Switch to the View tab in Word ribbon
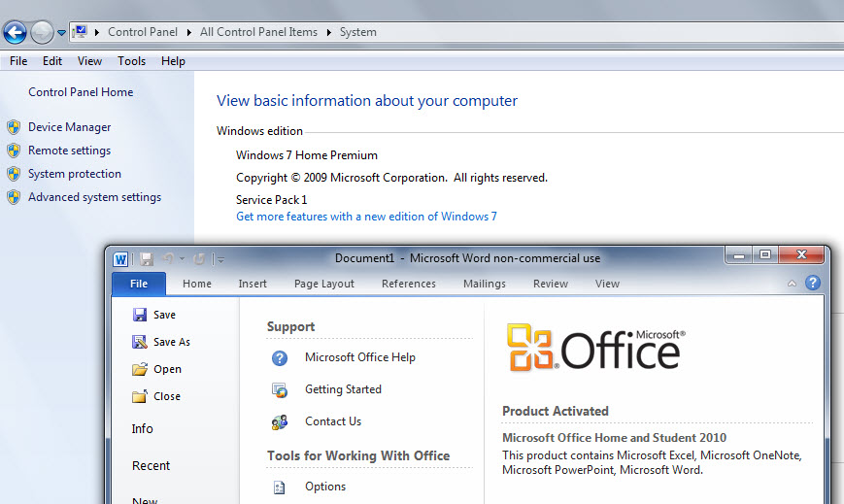The height and width of the screenshot is (504, 844). 607,284
